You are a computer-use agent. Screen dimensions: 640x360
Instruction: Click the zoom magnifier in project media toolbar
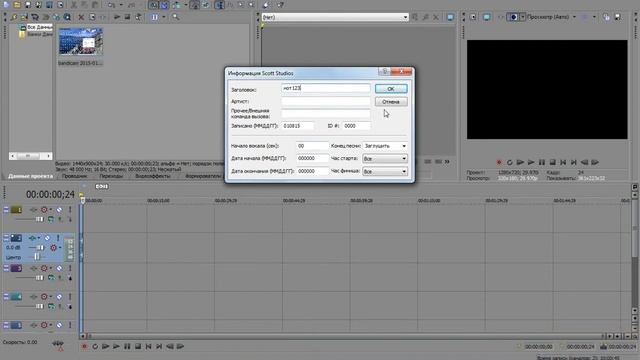pyautogui.click(x=176, y=17)
